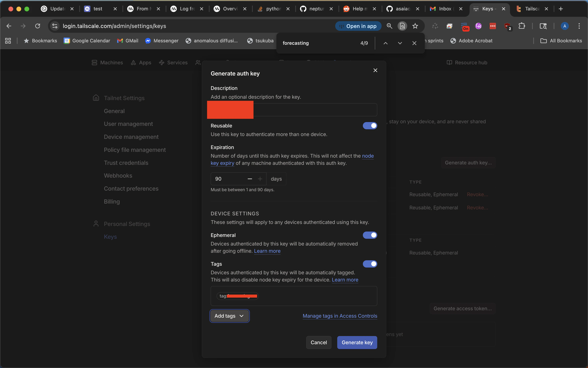Open Manage tags in Access Controls link
The image size is (588, 368).
pos(340,316)
